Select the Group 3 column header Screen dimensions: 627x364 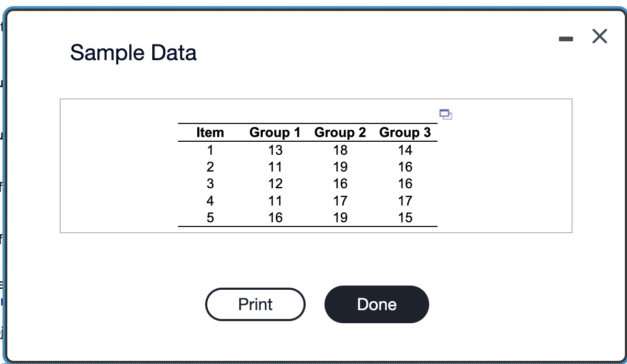click(405, 132)
